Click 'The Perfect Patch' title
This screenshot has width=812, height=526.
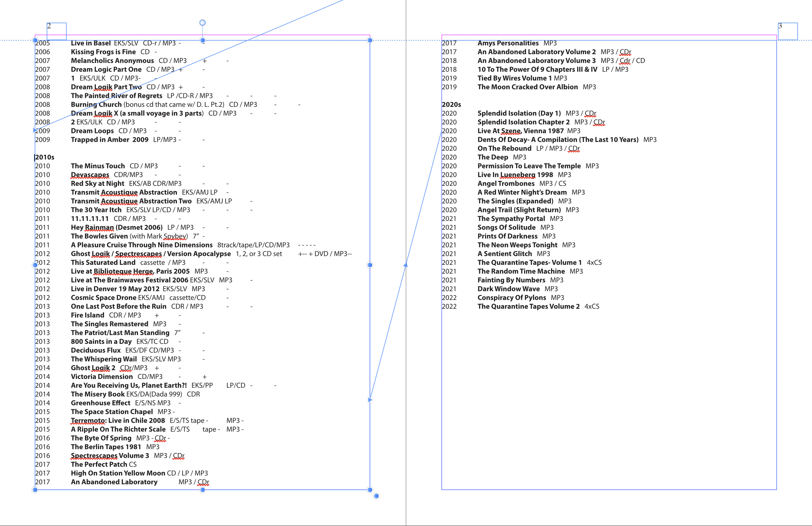[99, 464]
